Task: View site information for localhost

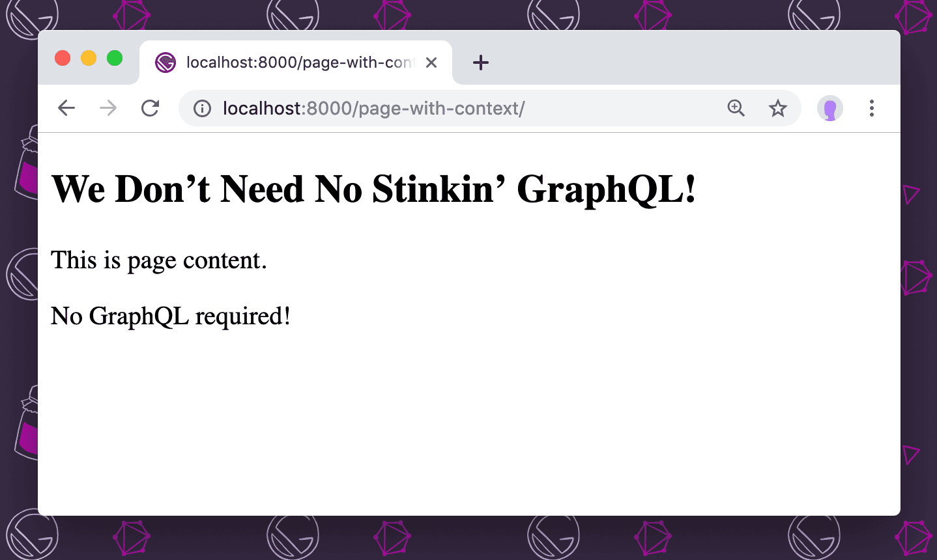Action: [x=202, y=108]
